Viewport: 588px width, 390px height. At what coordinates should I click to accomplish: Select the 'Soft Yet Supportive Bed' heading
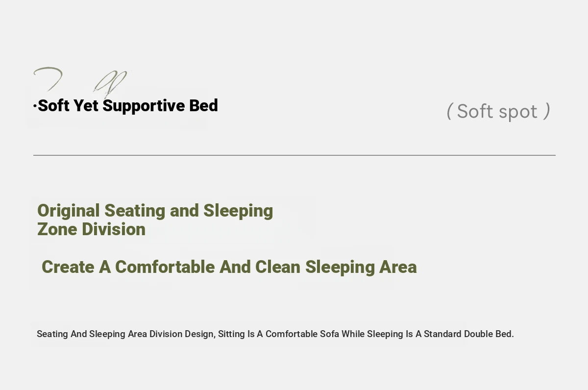[x=127, y=106]
